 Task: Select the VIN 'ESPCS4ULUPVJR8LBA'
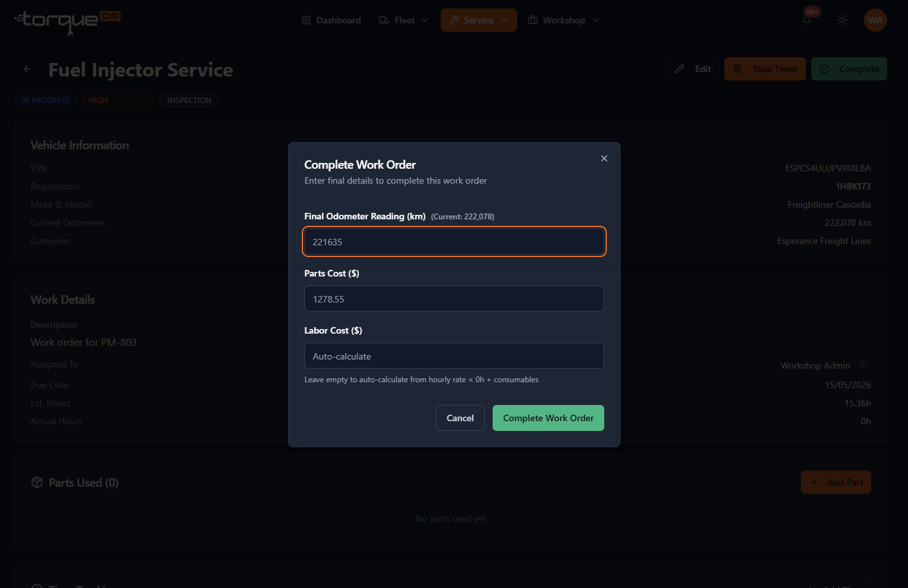tap(828, 168)
